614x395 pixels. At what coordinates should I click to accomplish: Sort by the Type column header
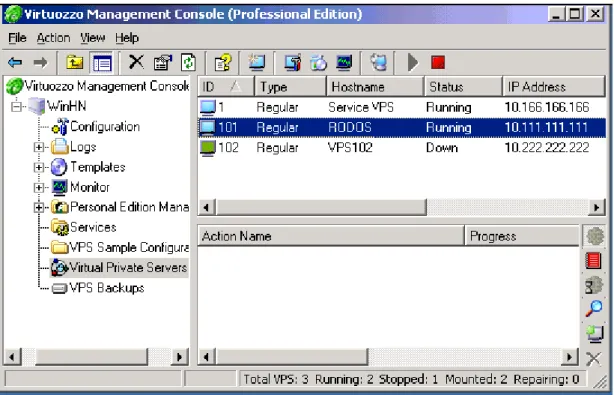coord(290,87)
